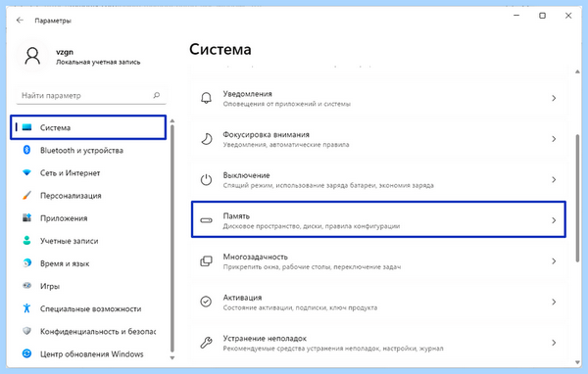588x374 pixels.
Task: Expand Память with its chevron
Action: pos(554,220)
